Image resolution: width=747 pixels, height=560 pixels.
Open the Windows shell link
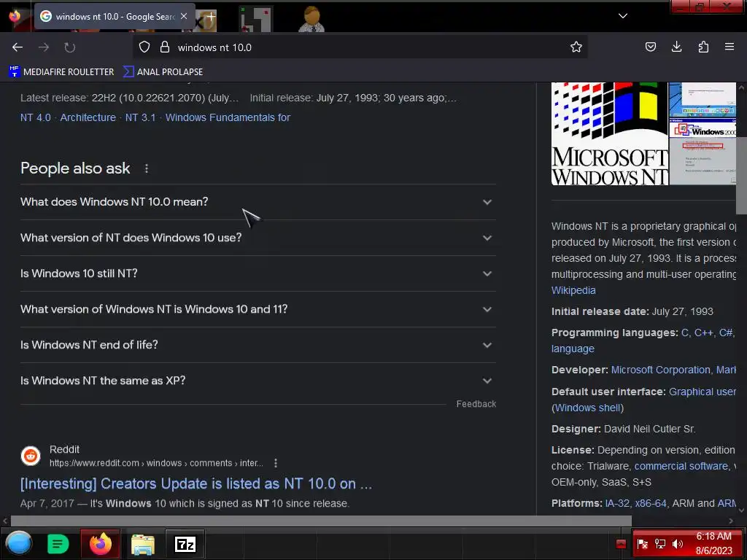tap(588, 408)
